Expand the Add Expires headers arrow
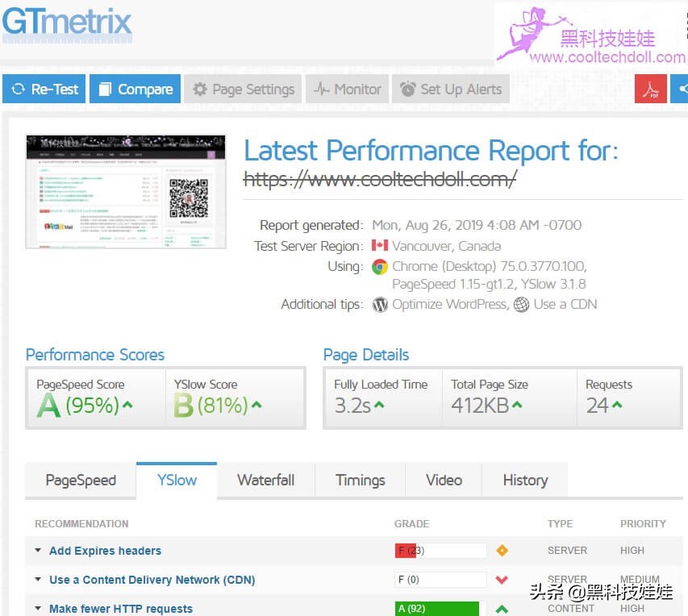This screenshot has height=616, width=688. (x=38, y=550)
